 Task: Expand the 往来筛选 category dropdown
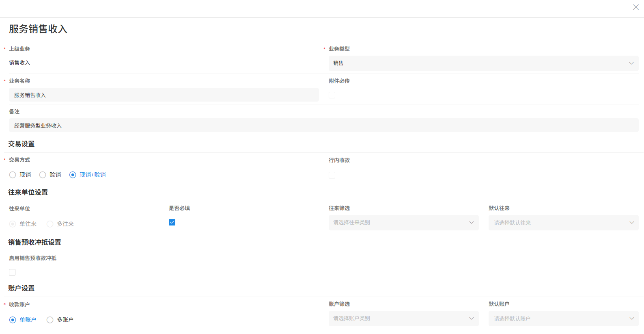(x=403, y=223)
